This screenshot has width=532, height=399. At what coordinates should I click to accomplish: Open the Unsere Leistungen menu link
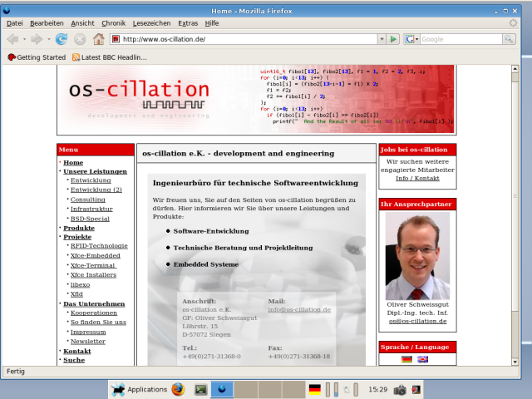(95, 171)
